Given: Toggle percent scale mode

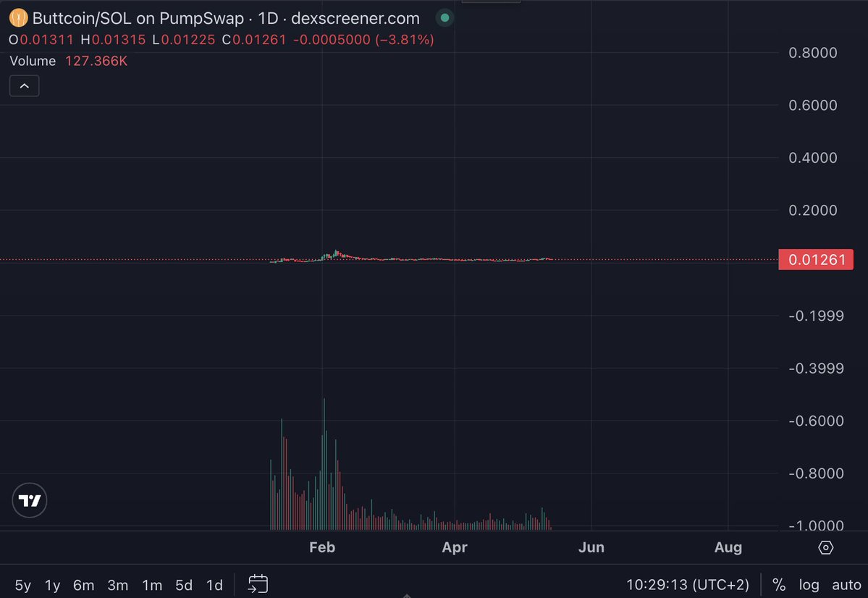Looking at the screenshot, I should (x=779, y=585).
